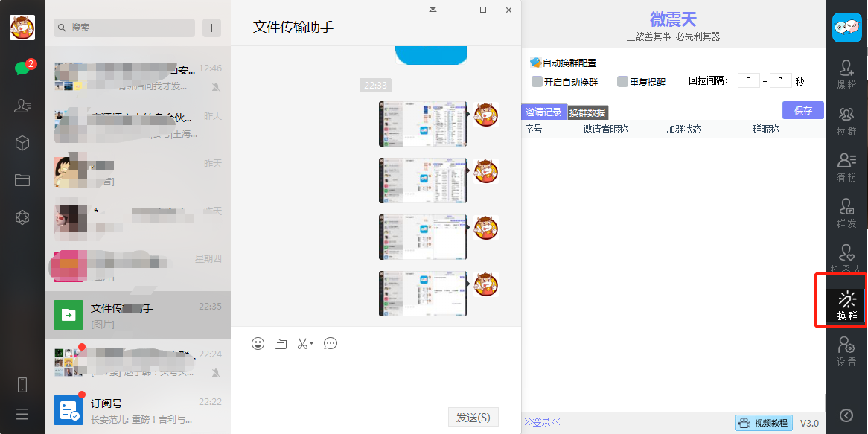Click the interval maximum field showing 6

click(x=781, y=81)
